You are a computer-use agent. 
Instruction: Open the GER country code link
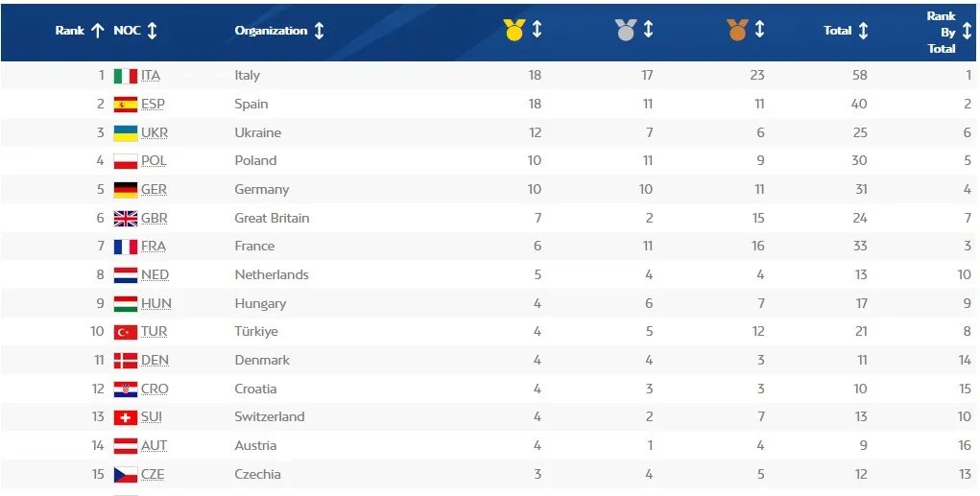pyautogui.click(x=154, y=189)
